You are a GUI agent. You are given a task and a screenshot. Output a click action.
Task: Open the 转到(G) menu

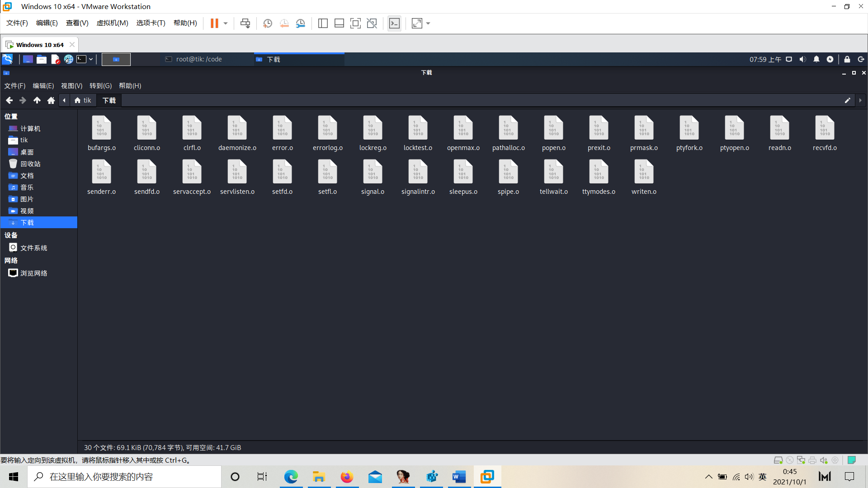(x=100, y=86)
